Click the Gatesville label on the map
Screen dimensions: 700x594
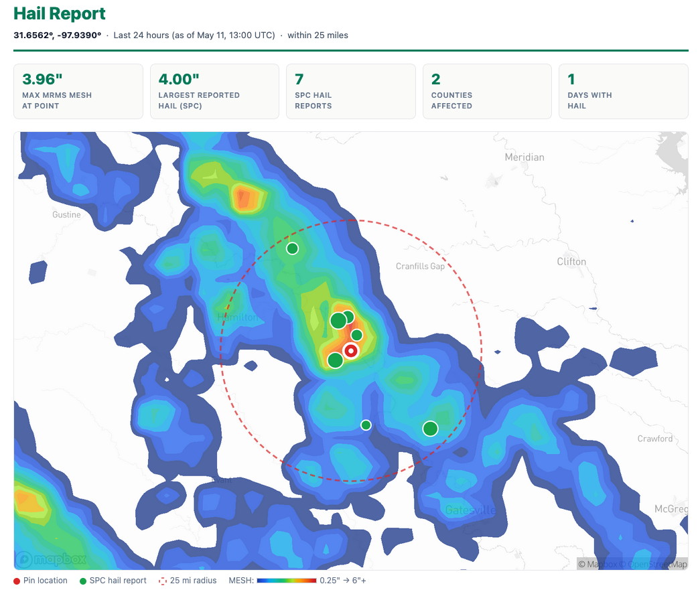(x=470, y=510)
